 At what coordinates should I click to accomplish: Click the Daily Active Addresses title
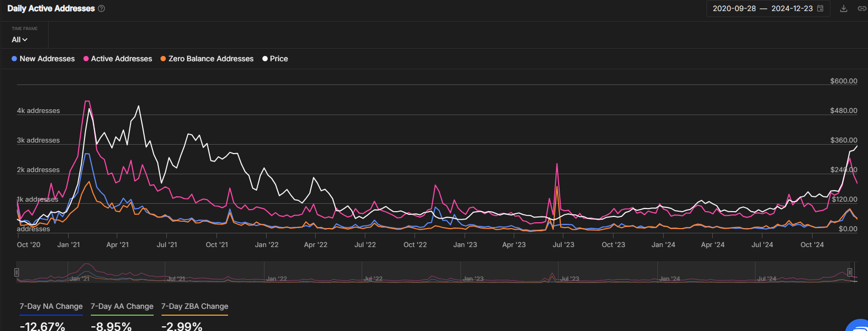[51, 8]
